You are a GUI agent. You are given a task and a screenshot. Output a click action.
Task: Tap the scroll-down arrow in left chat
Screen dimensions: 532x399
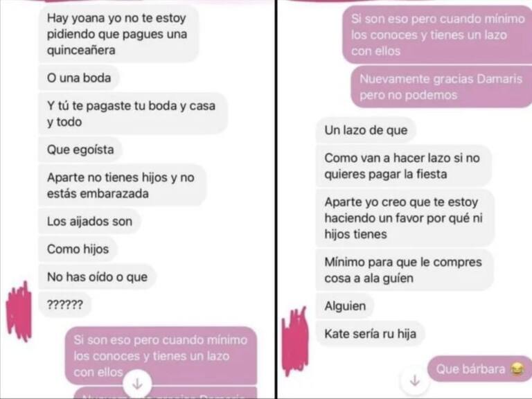pos(137,383)
